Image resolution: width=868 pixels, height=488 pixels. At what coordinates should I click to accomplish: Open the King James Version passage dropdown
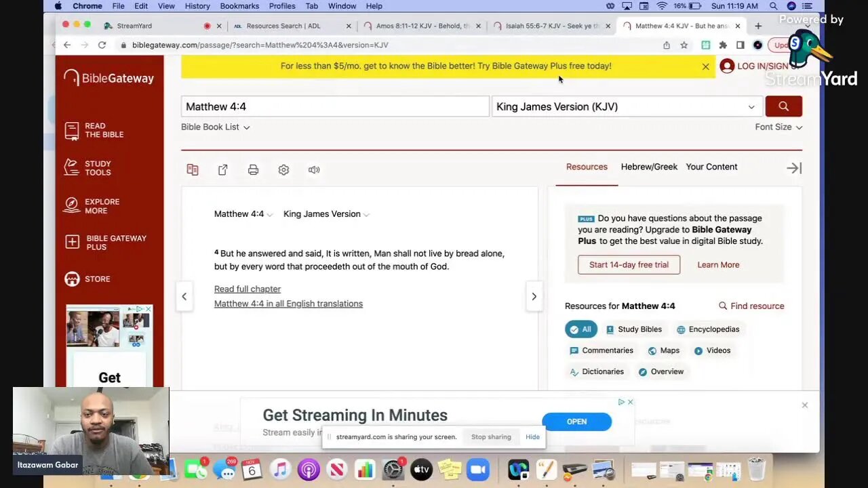(326, 214)
